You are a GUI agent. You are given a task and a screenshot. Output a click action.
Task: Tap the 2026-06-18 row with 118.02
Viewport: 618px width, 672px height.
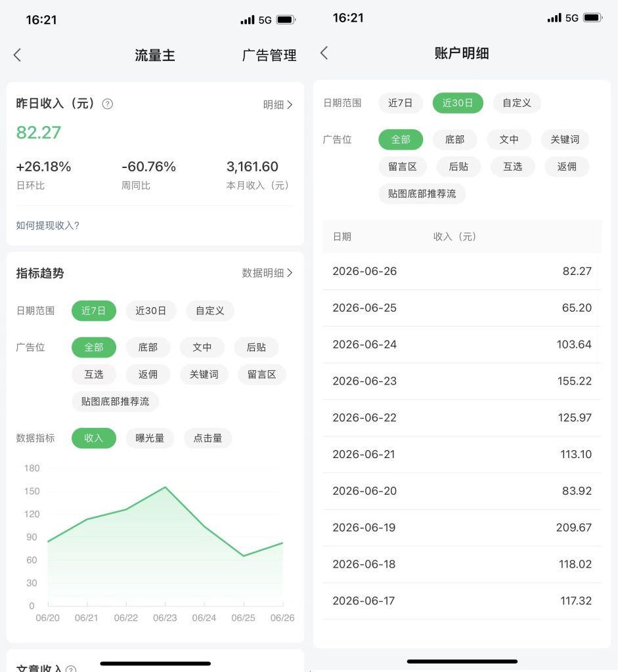pyautogui.click(x=462, y=564)
